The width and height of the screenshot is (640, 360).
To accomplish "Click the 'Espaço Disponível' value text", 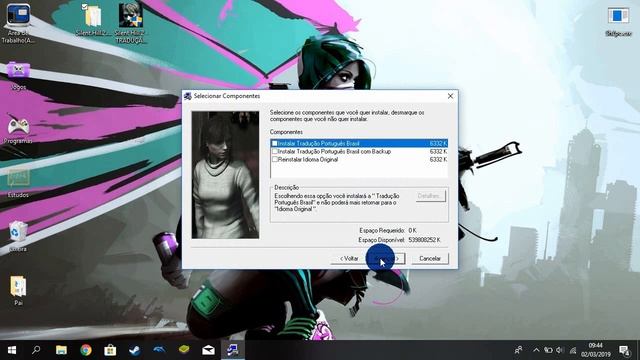I will (424, 240).
